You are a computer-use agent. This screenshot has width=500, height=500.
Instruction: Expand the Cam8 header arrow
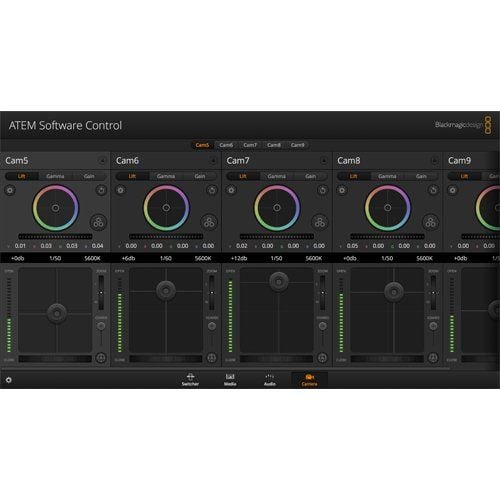(x=434, y=161)
